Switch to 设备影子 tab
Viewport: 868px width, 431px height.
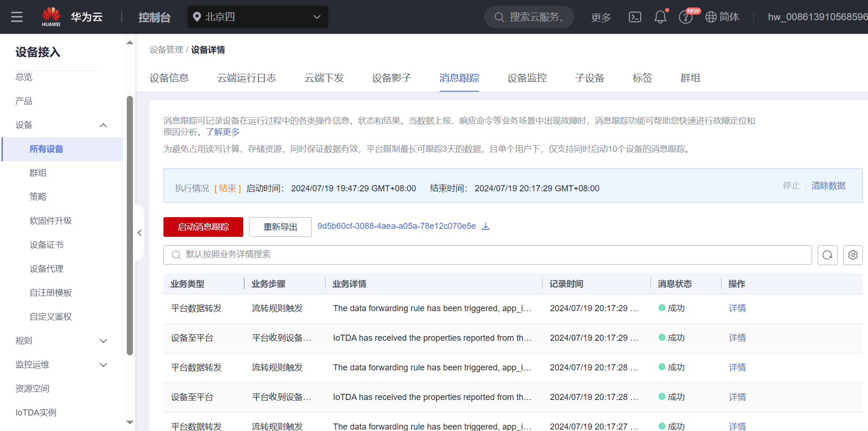[392, 78]
